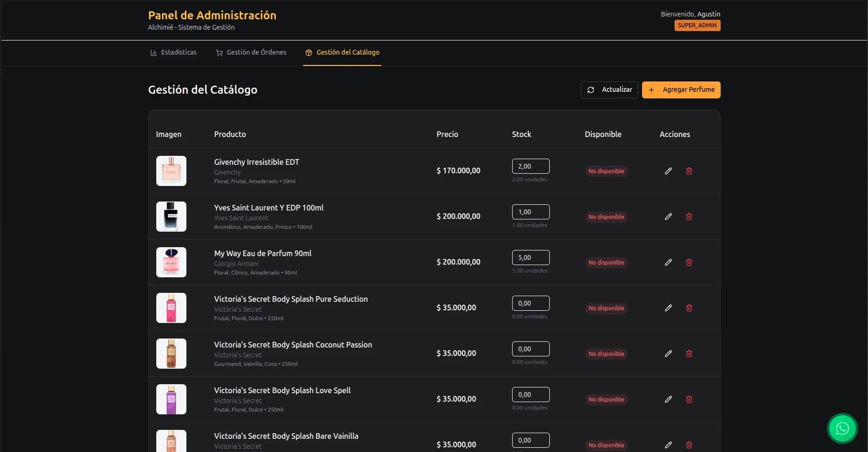Click the Panel de Administración title

[x=212, y=15]
